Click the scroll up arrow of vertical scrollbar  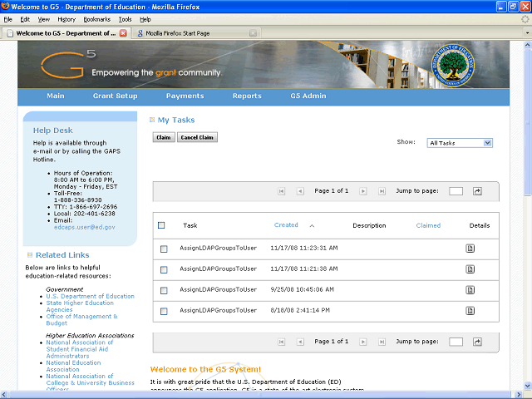[527, 44]
